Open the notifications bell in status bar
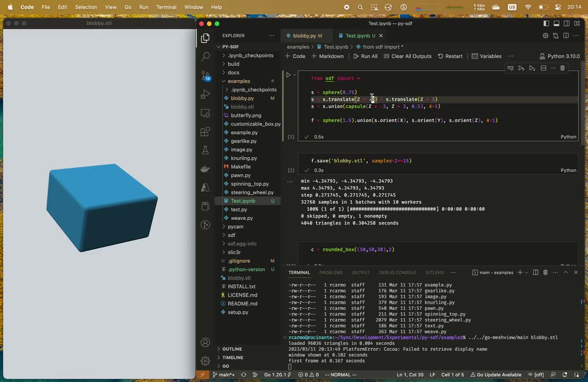This screenshot has height=382, width=588. coord(565,375)
